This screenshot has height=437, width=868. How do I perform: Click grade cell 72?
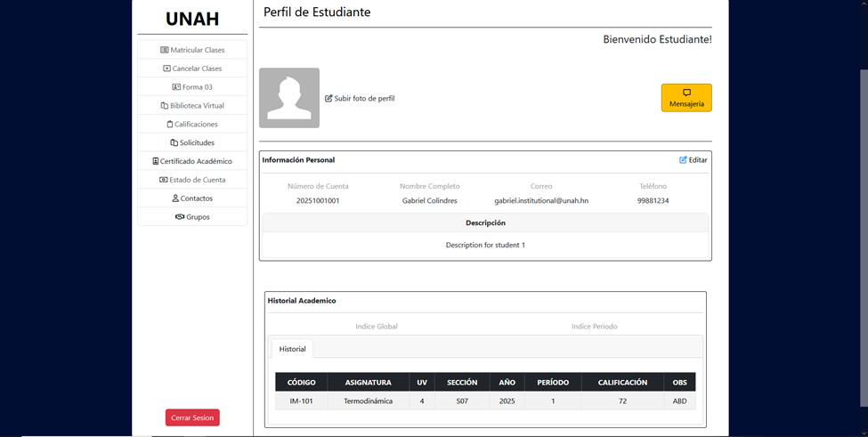[623, 401]
